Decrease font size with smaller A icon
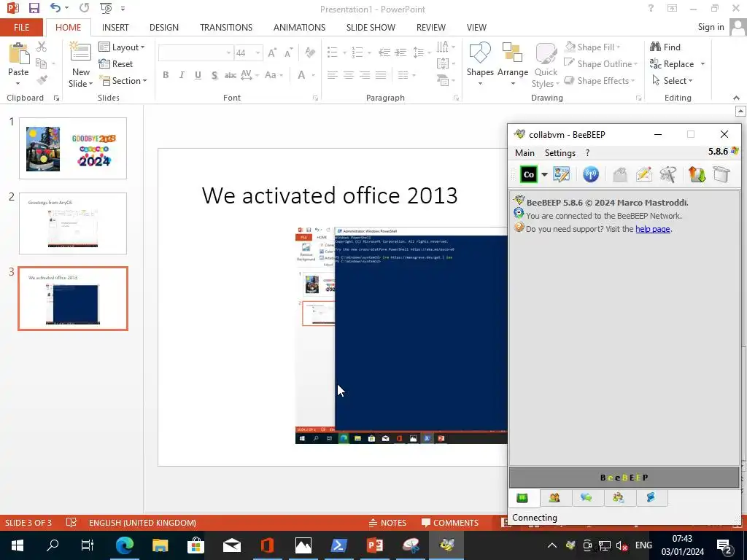This screenshot has width=747, height=560. 288,52
